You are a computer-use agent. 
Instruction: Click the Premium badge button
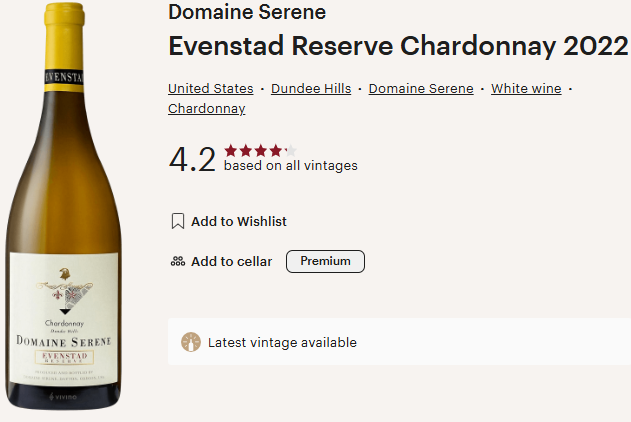tap(325, 262)
